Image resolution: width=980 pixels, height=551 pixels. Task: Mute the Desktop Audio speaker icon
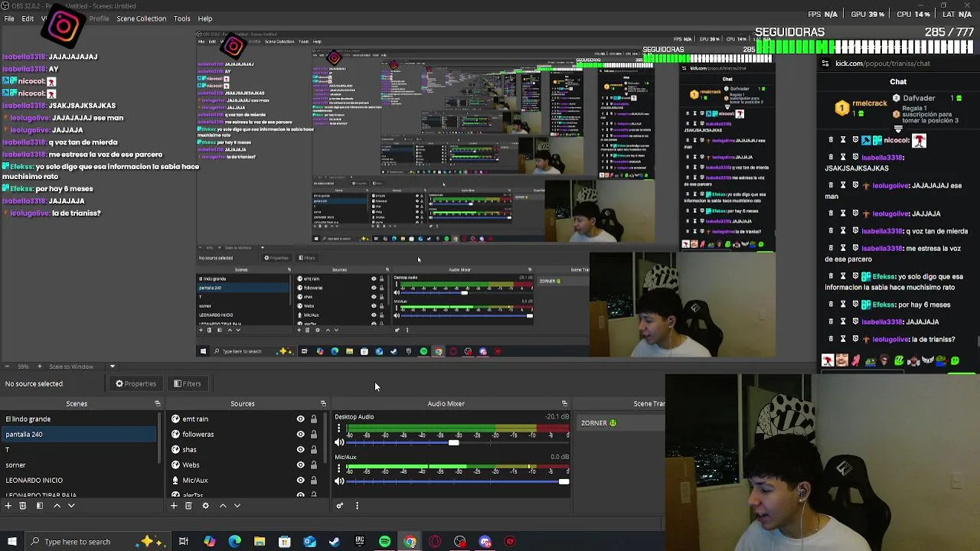(340, 442)
